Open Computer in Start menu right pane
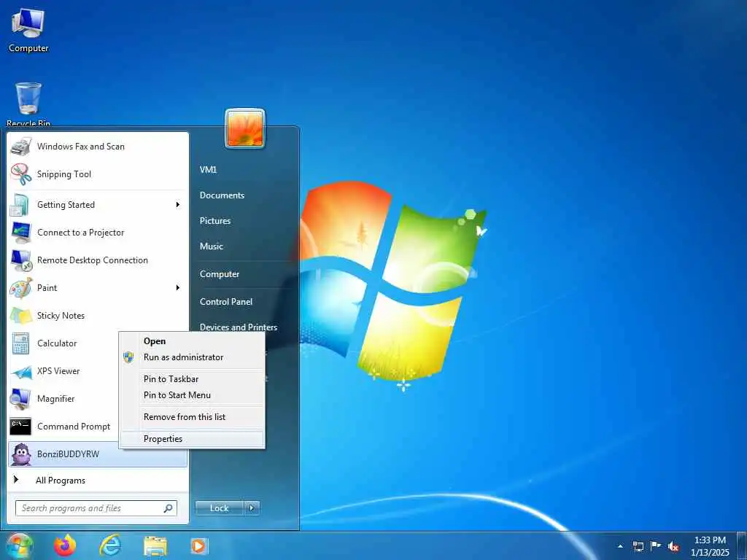747x560 pixels. [220, 274]
